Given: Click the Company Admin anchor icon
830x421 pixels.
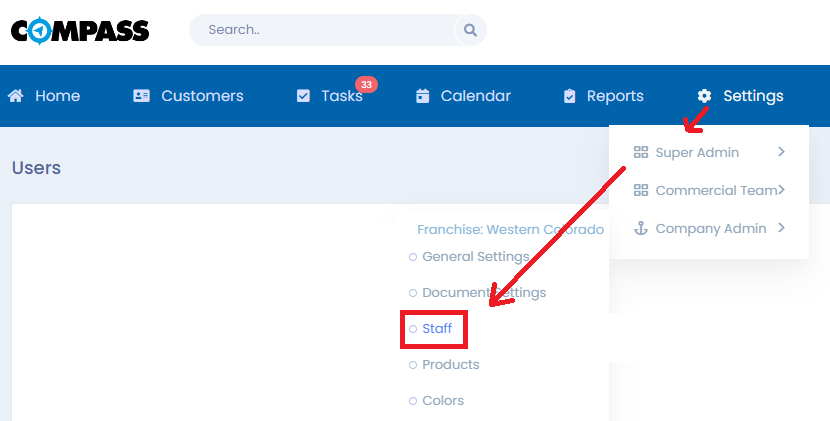Looking at the screenshot, I should (x=641, y=228).
